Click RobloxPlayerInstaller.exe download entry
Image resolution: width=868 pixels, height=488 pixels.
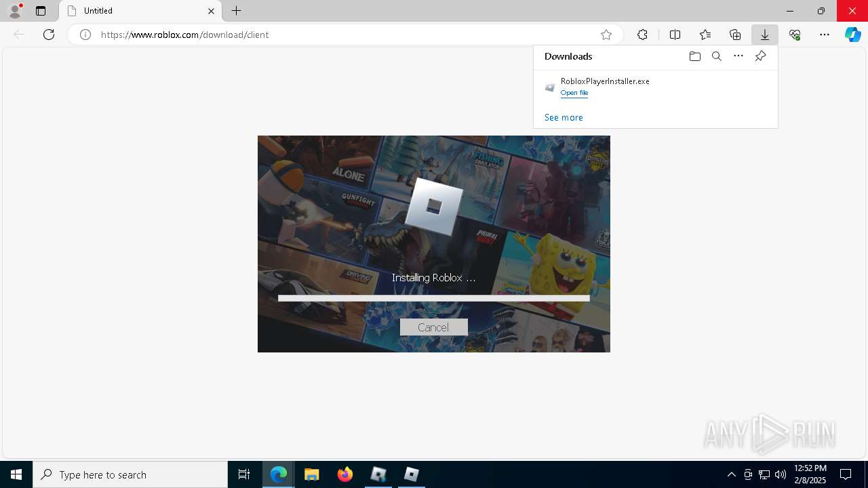(655, 87)
